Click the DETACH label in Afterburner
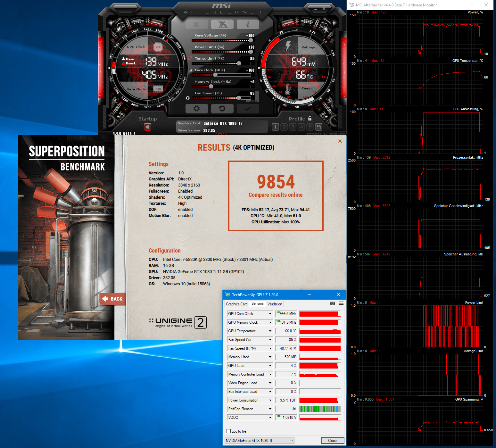This screenshot has height=448, width=496. point(221,134)
